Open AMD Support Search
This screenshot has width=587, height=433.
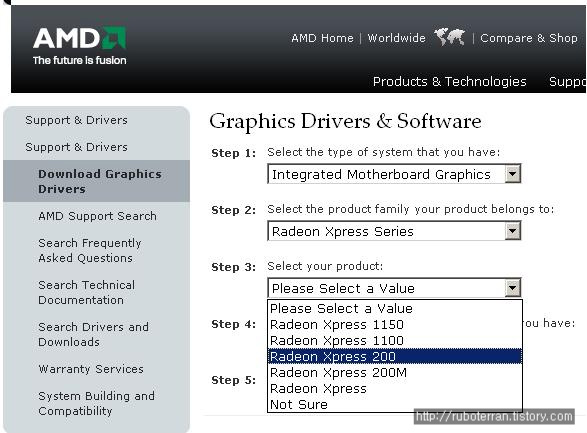(97, 216)
